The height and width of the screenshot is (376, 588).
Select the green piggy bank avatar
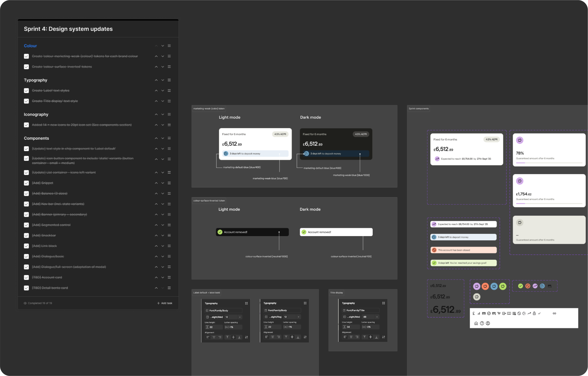click(x=503, y=286)
